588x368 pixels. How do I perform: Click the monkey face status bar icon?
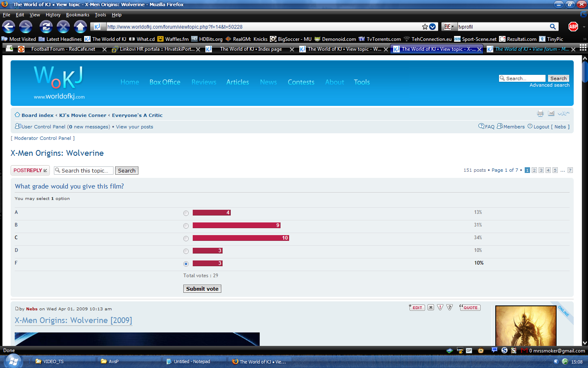[481, 350]
